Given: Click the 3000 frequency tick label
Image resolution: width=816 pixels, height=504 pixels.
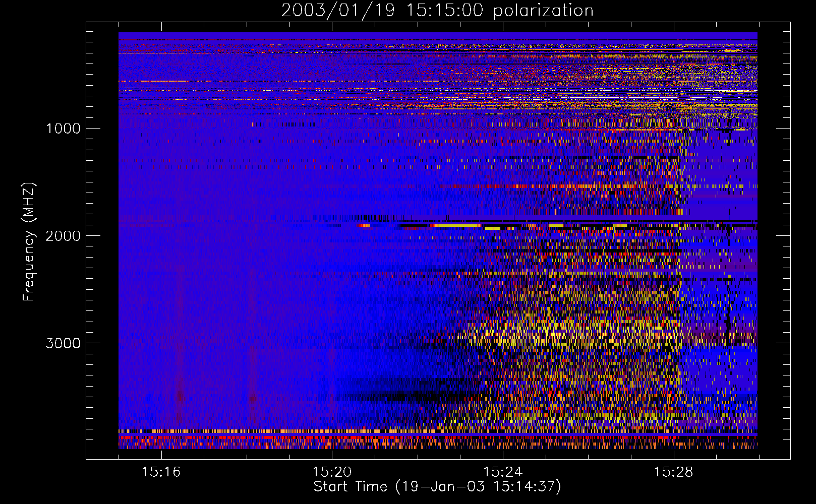Looking at the screenshot, I should point(63,343).
